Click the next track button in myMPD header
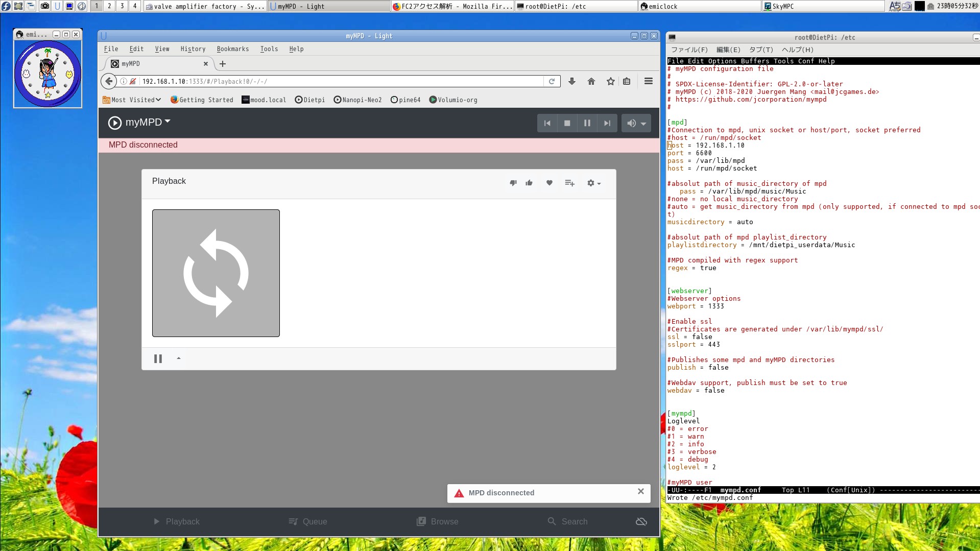The height and width of the screenshot is (551, 980). pyautogui.click(x=607, y=123)
